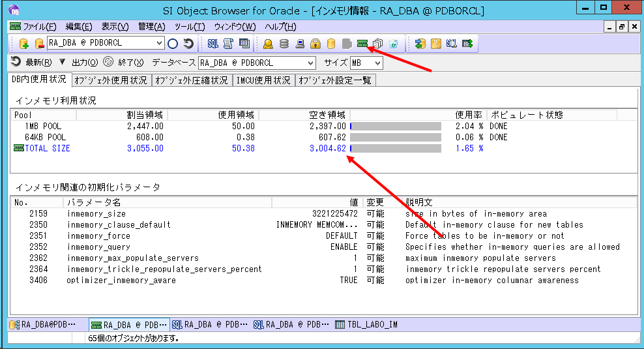Click the padlock lock information icon

315,44
